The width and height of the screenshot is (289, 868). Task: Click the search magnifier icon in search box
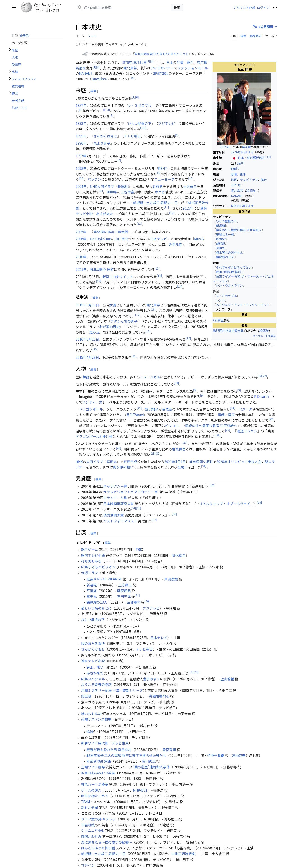[80, 7]
